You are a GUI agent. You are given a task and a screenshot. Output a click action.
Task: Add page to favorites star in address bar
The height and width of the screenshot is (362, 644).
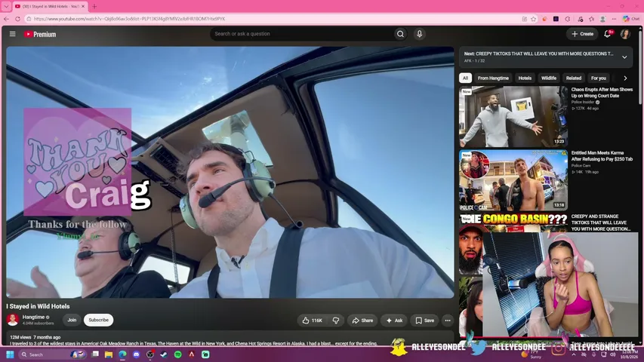pos(534,19)
